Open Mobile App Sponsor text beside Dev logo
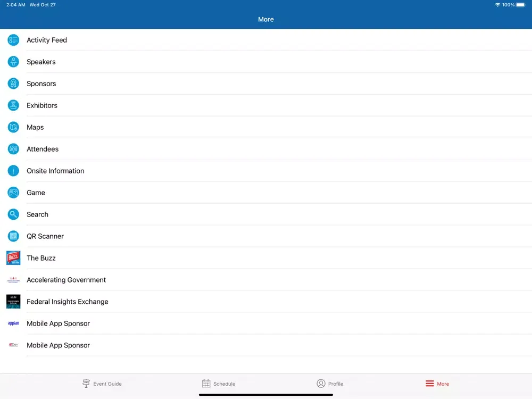Viewport: 532px width, 399px height. (x=59, y=345)
